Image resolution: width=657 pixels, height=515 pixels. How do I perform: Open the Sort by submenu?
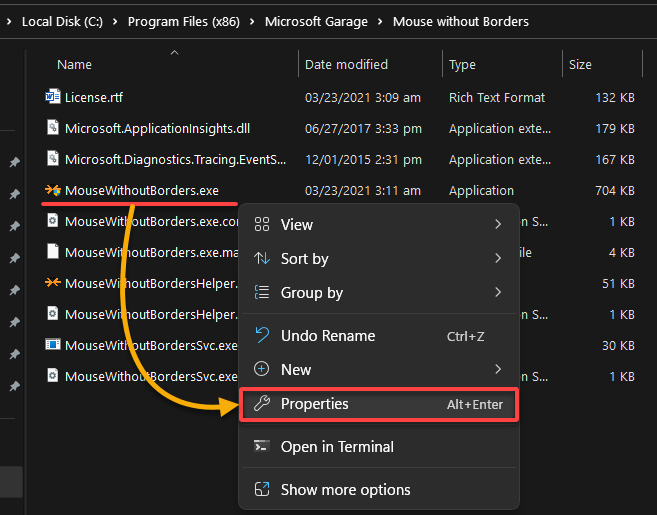[x=379, y=258]
